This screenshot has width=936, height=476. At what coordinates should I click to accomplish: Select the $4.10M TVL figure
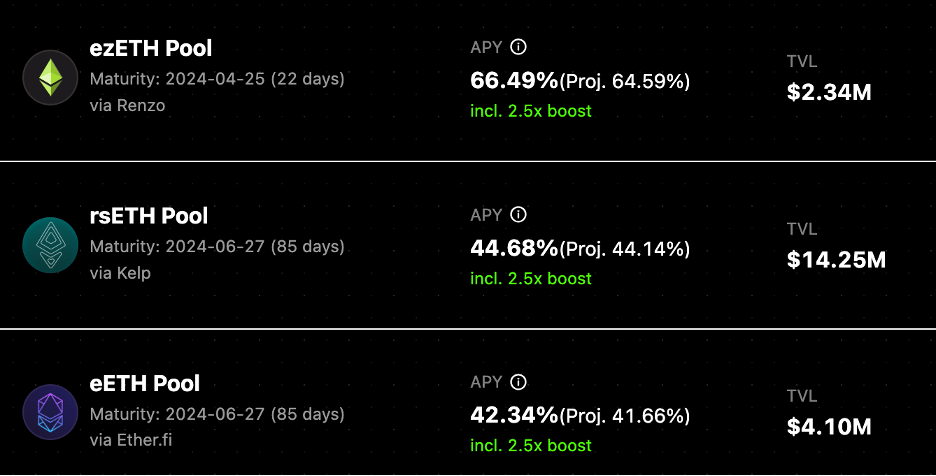point(829,427)
